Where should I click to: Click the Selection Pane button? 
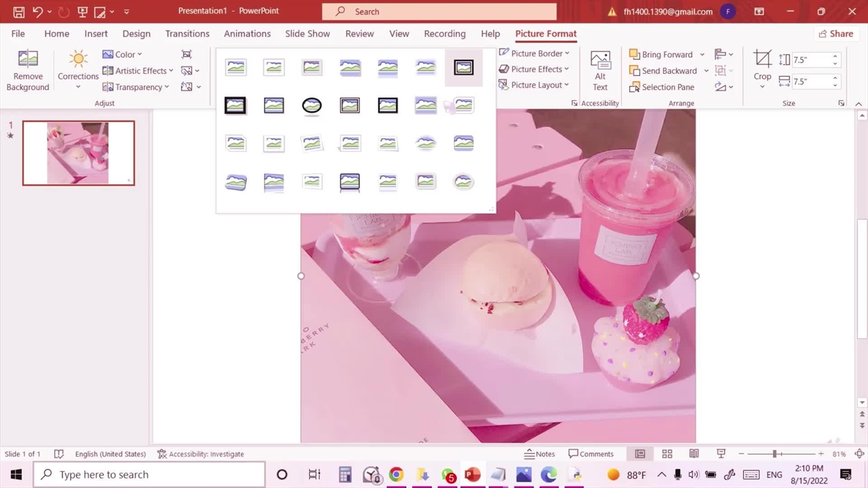click(x=661, y=87)
